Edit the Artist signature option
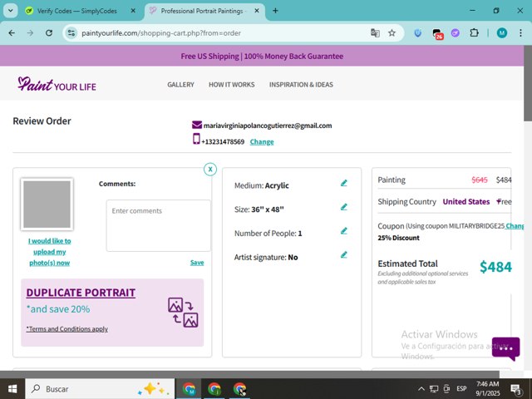 pyautogui.click(x=343, y=255)
